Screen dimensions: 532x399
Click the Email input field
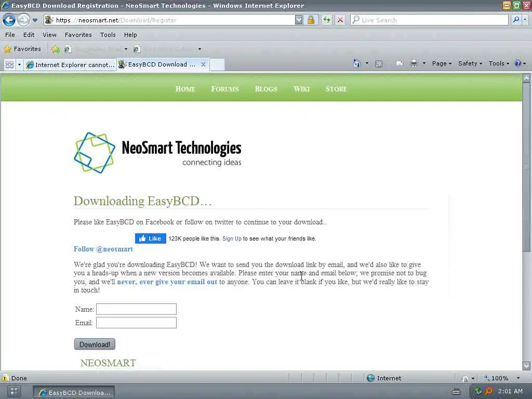[x=136, y=323]
